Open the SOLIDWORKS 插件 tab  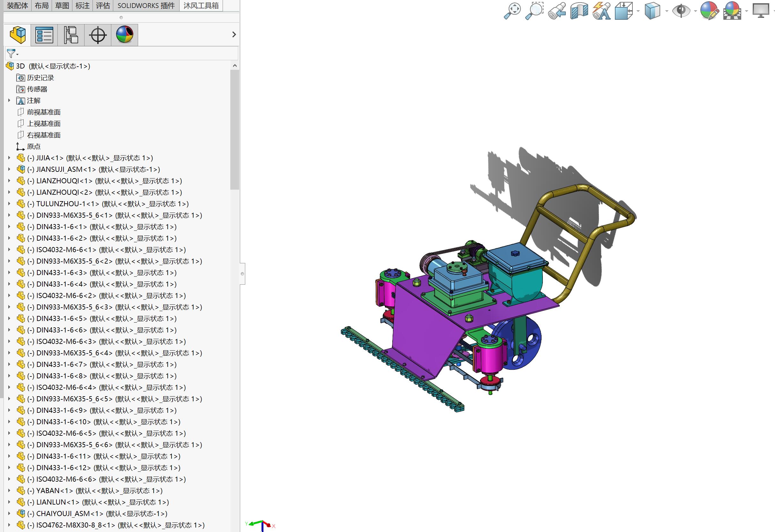click(146, 6)
